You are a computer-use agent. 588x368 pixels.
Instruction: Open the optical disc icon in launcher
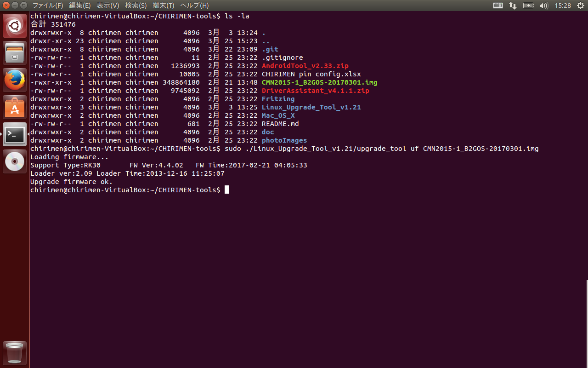15,161
